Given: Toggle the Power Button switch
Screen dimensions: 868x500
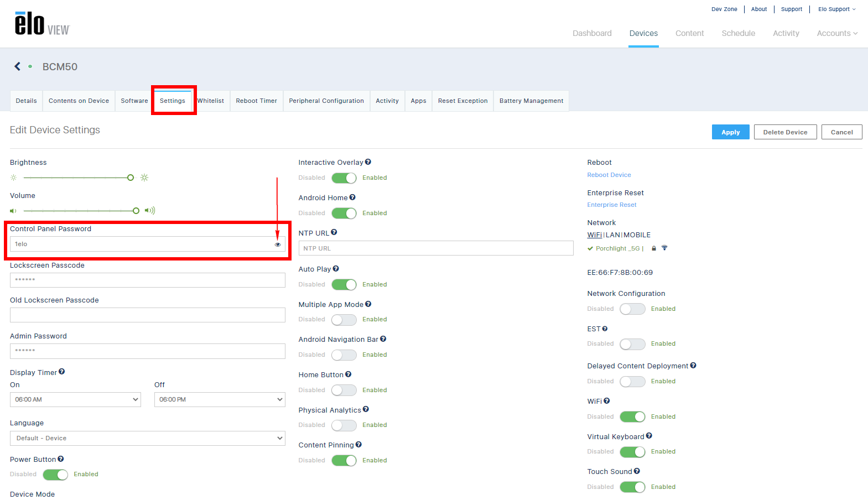Looking at the screenshot, I should pos(55,475).
